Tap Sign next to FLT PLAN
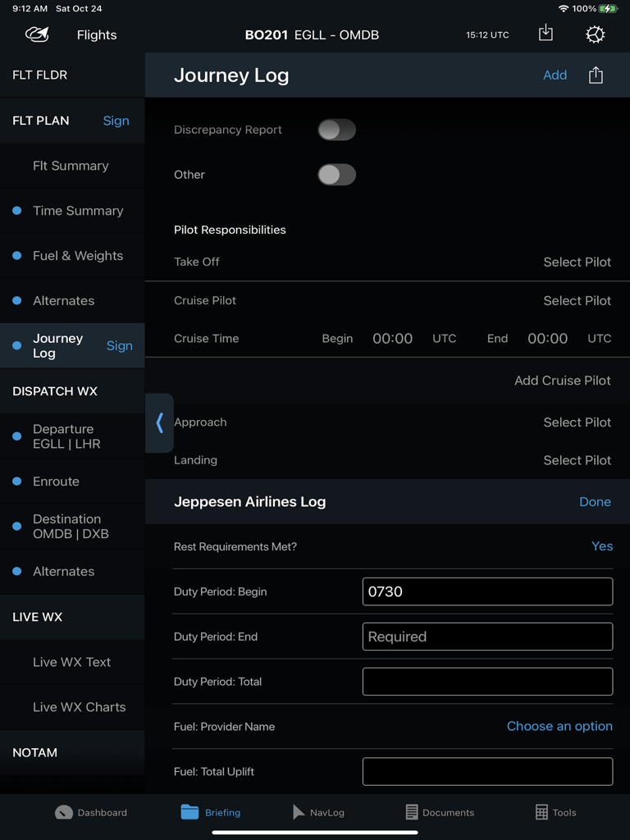This screenshot has width=630, height=840. [116, 121]
